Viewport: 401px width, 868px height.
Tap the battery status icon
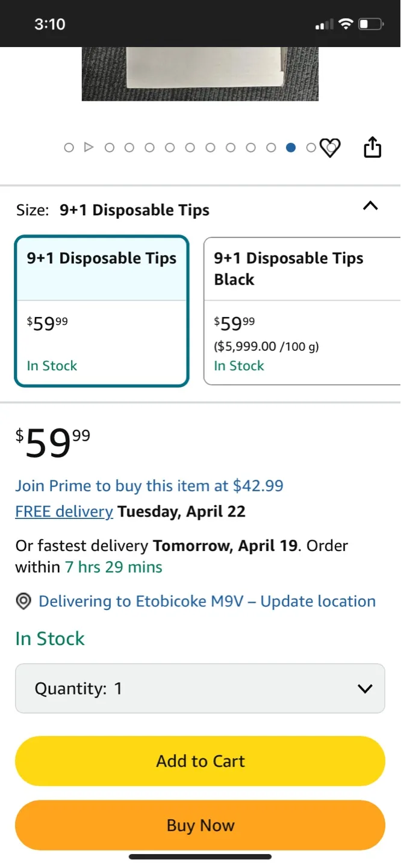pos(370,24)
